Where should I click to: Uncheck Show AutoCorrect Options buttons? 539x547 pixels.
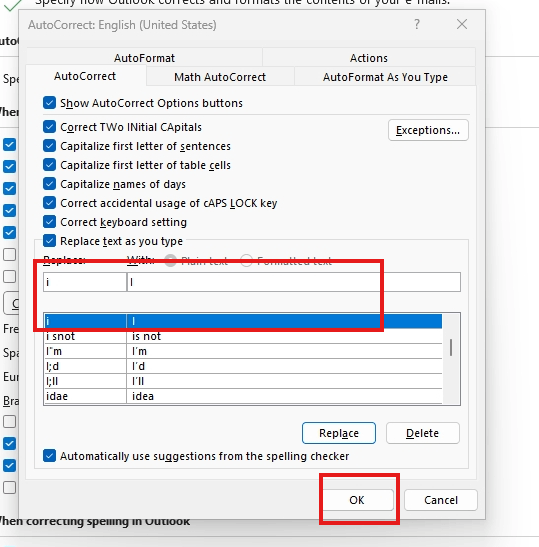point(49,103)
